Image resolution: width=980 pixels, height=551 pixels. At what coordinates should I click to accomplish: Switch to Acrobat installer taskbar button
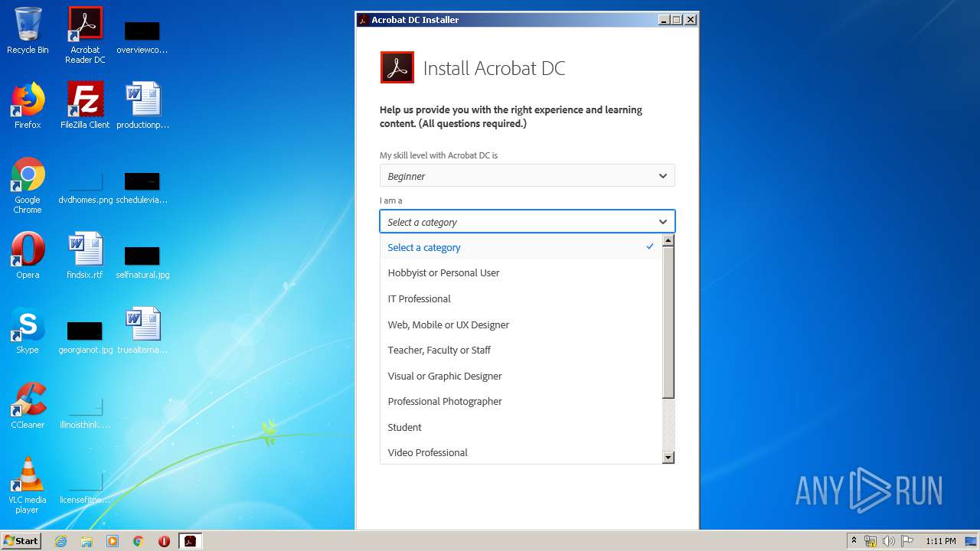pos(190,541)
